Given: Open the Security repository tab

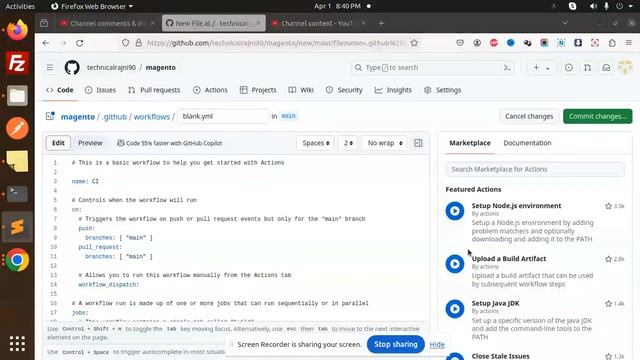Looking at the screenshot, I should (344, 90).
